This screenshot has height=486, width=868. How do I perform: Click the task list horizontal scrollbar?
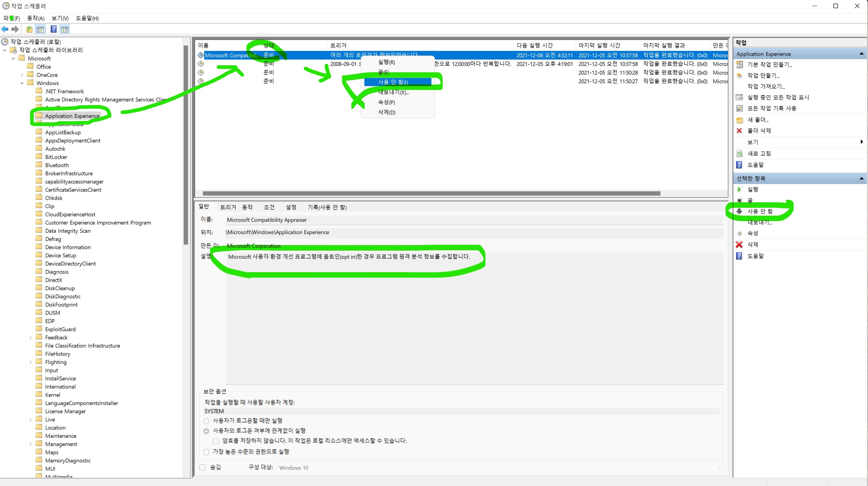click(431, 193)
